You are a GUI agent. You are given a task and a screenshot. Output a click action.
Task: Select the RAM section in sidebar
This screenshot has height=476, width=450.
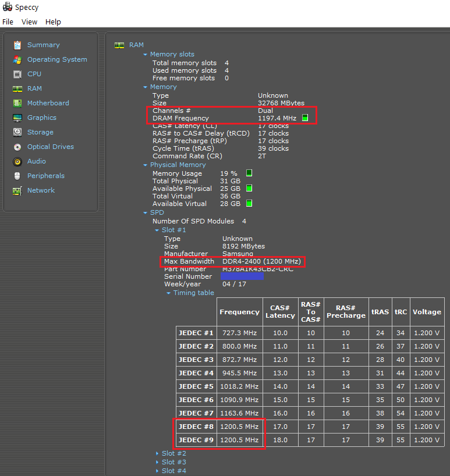[x=34, y=88]
